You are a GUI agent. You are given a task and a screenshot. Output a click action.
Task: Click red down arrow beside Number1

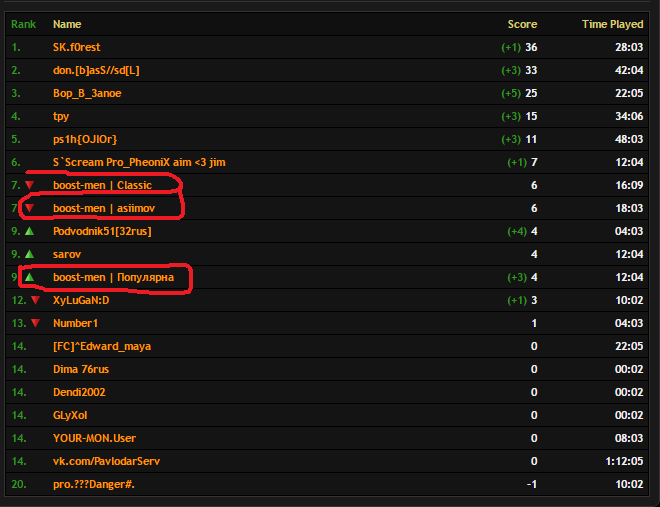(36, 323)
